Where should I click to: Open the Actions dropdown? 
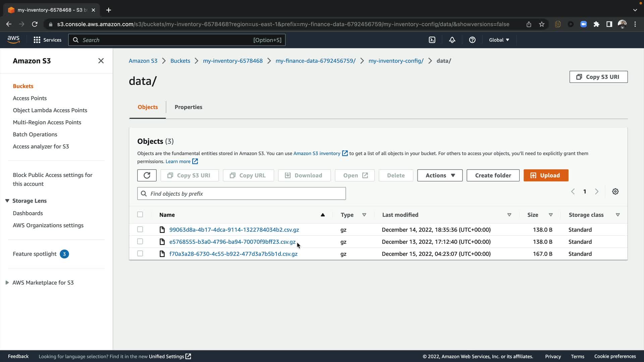point(440,175)
